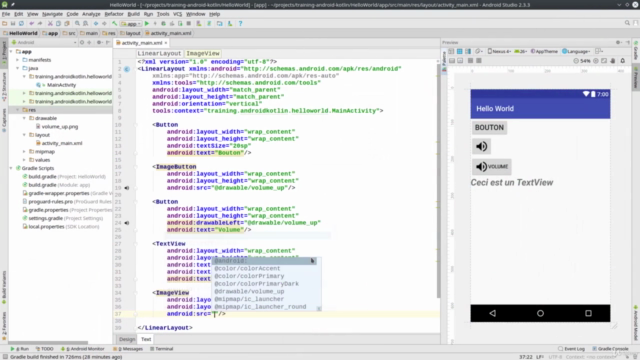Click the Zoom to Fit icon in Preview
This screenshot has width=640, height=360.
[604, 61]
